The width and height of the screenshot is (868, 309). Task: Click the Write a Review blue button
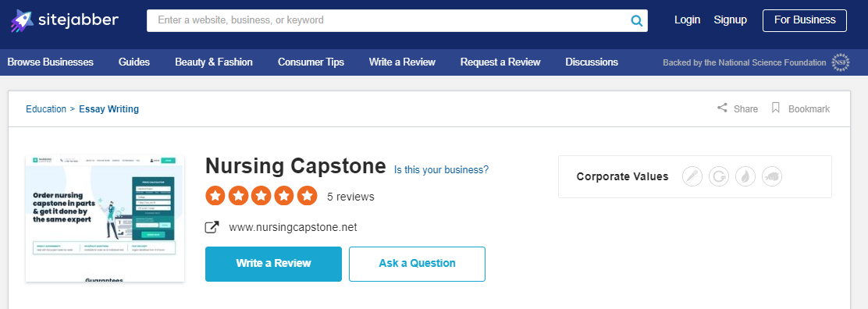tap(273, 265)
